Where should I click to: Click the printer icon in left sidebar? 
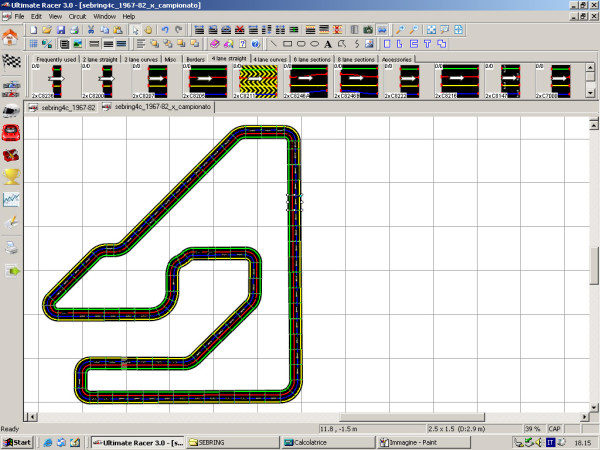tap(12, 246)
